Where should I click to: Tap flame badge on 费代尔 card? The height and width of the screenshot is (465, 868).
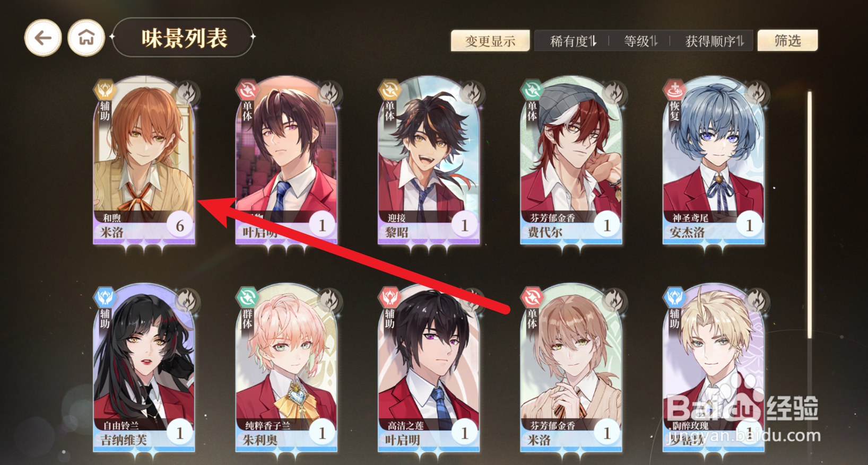pyautogui.click(x=614, y=94)
